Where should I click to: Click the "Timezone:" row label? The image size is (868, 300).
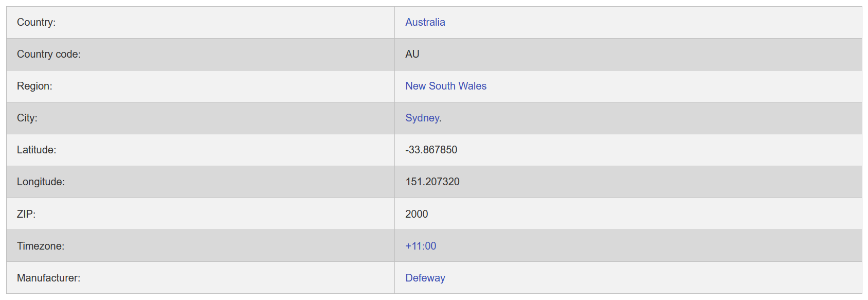tap(40, 246)
